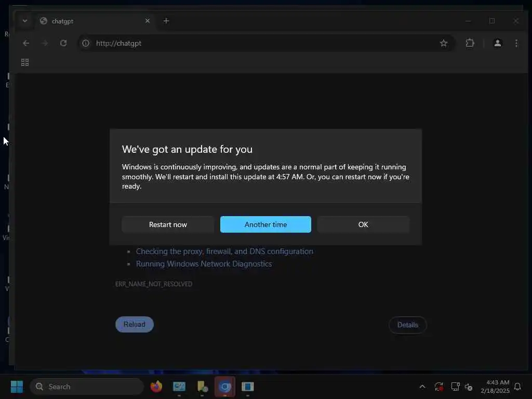Launch Firefox from the taskbar
532x399 pixels.
[x=156, y=387]
